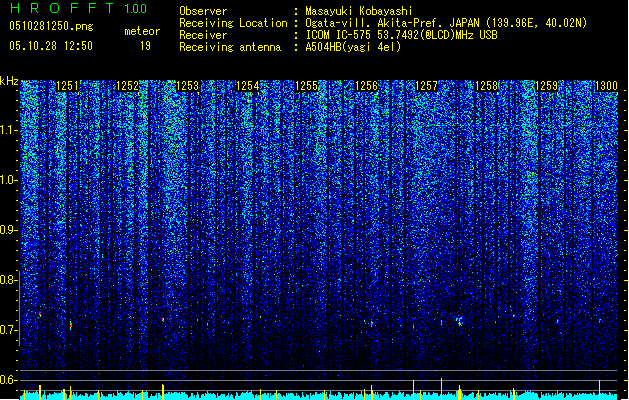Click the 1.0 kHz axis label
The height and width of the screenshot is (400, 629).
pyautogui.click(x=9, y=180)
